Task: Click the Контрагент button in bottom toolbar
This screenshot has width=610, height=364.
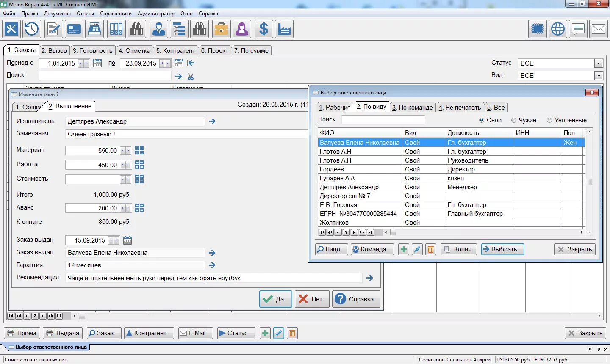Action: tap(149, 333)
